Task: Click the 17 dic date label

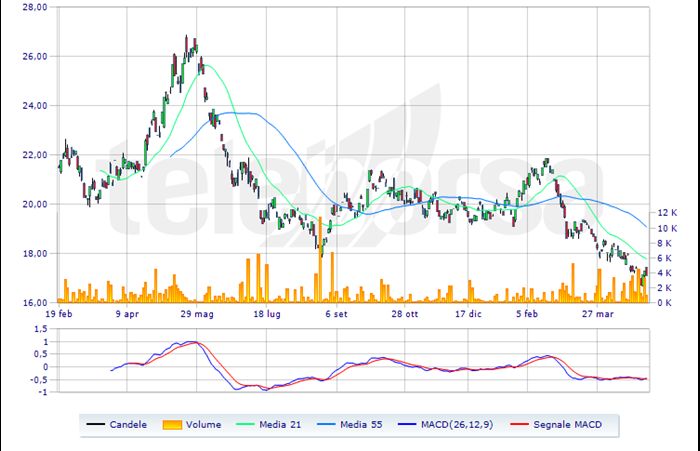Action: tap(468, 313)
